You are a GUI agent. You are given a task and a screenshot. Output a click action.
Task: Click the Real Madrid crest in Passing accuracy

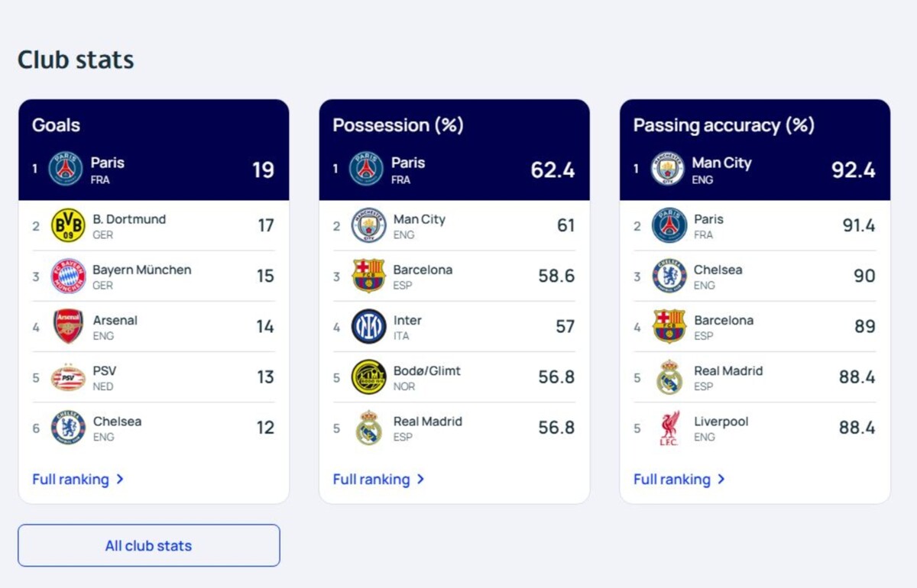click(669, 377)
